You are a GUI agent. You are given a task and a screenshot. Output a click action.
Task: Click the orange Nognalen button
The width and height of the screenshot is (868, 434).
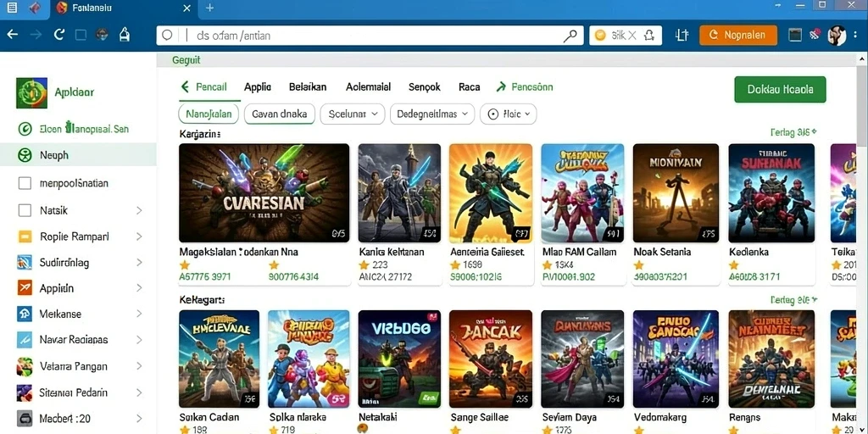click(x=738, y=35)
